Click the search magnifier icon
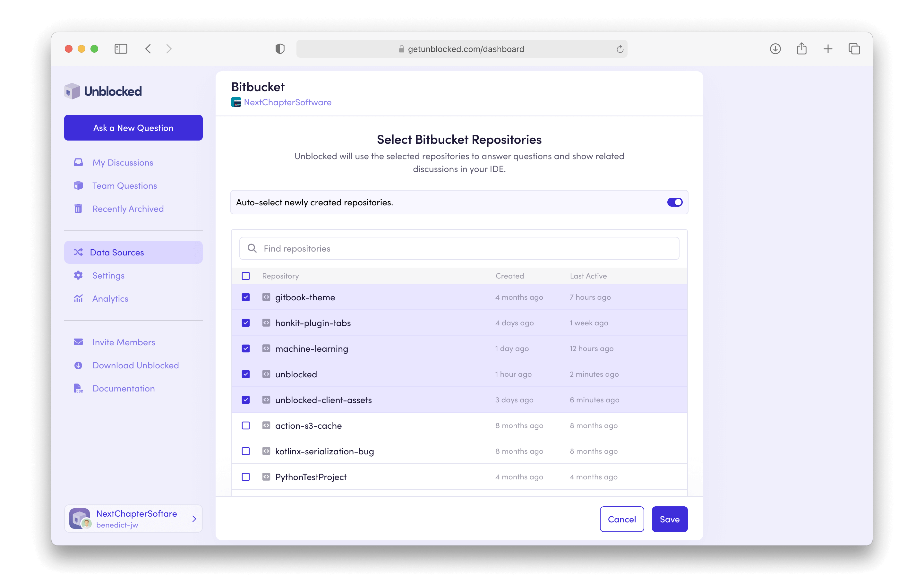Screen dimensions: 924x584 pyautogui.click(x=252, y=248)
